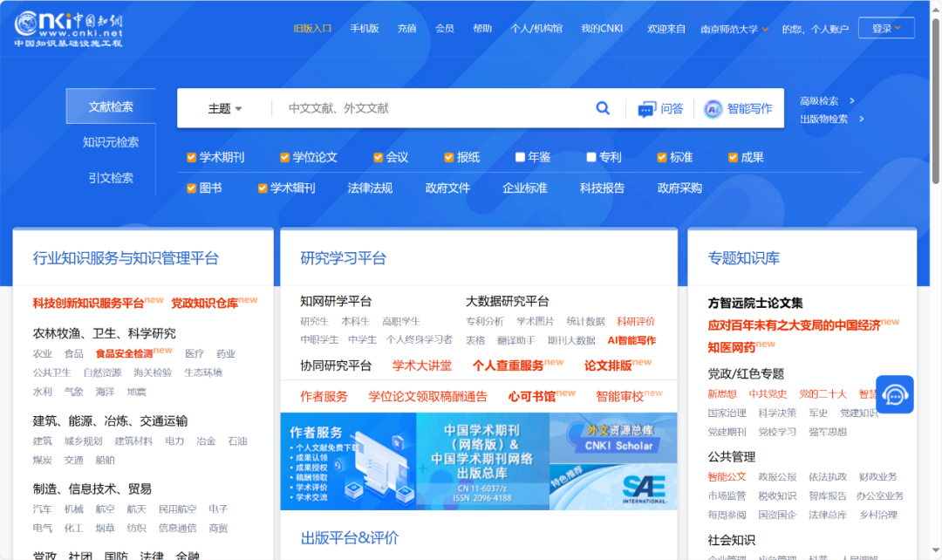
Task: Open 党政知识仓库 link
Action: pos(205,304)
